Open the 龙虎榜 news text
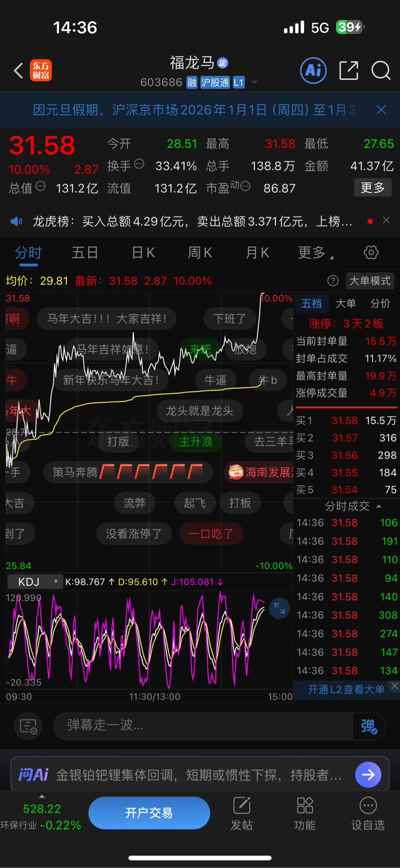Viewport: 400px width, 868px height. (x=192, y=222)
